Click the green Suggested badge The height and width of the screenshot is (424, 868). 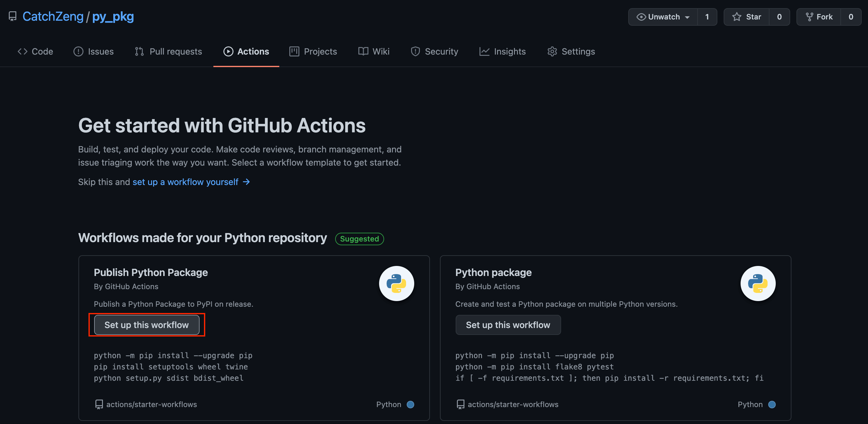tap(359, 239)
